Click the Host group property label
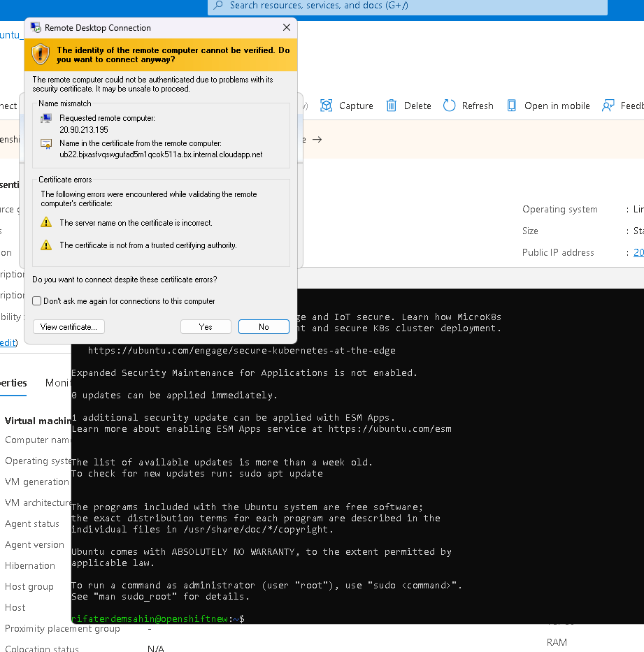 click(x=29, y=586)
